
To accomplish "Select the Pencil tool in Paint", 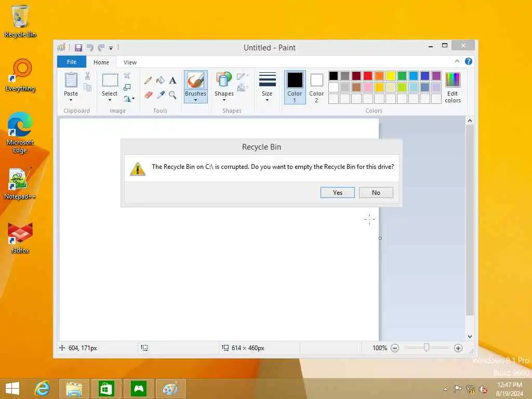I will tap(148, 81).
